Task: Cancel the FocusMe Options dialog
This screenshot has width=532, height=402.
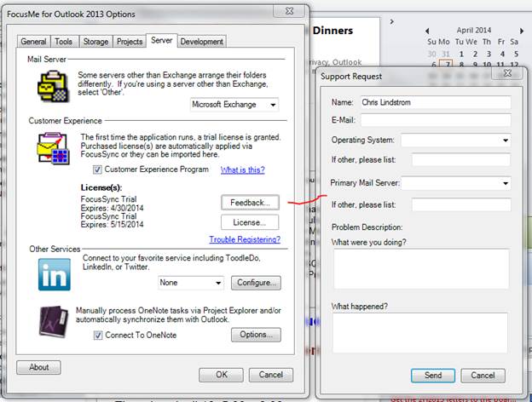Action: (x=271, y=375)
